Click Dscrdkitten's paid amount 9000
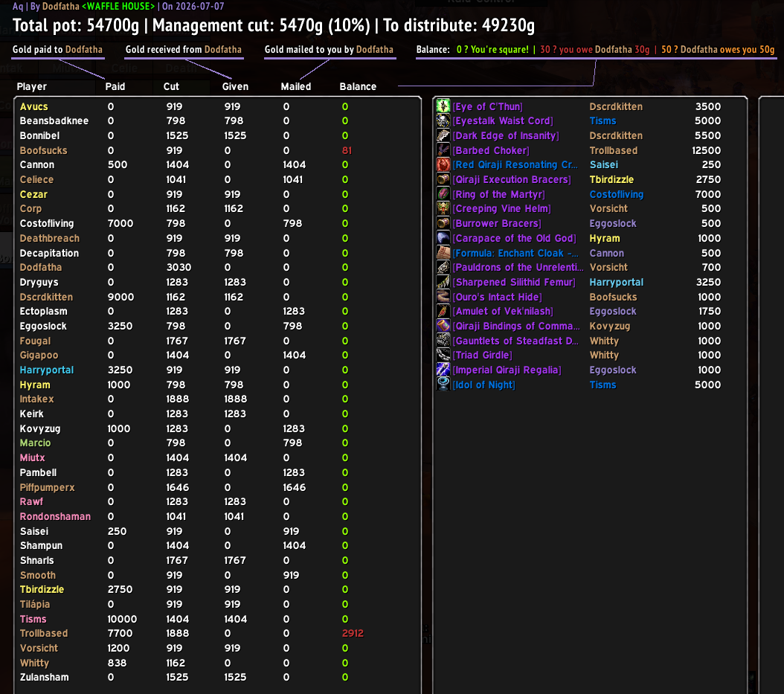This screenshot has width=784, height=694. click(x=121, y=297)
